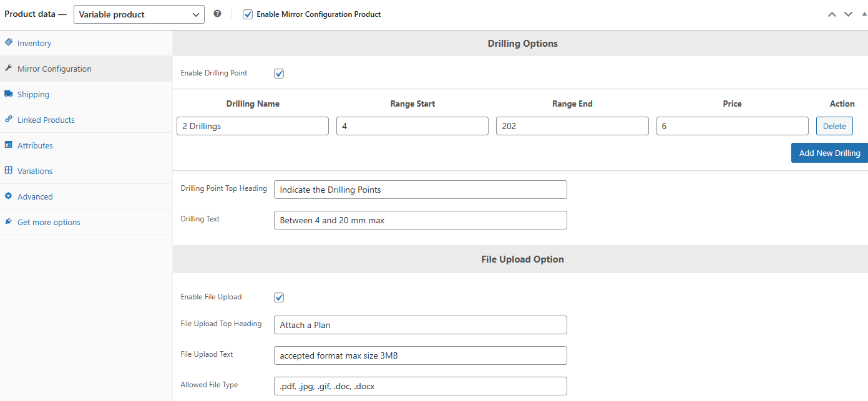The height and width of the screenshot is (401, 868).
Task: Open the Shipping tab
Action: 86,94
